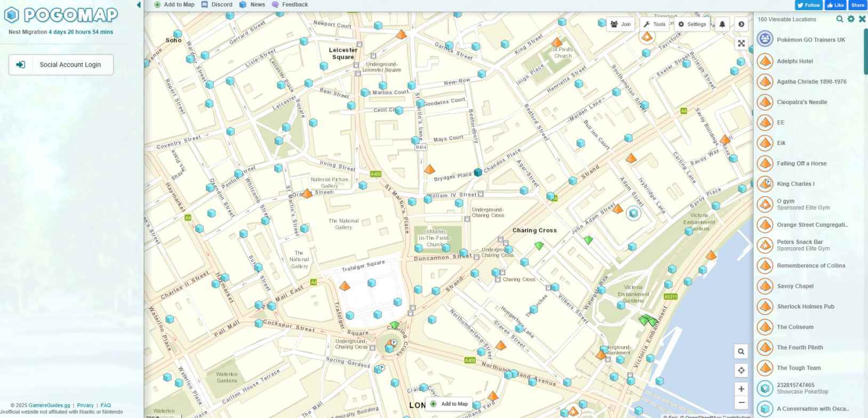Click gym marker near Newport Court
868x418 pixels.
tap(401, 34)
